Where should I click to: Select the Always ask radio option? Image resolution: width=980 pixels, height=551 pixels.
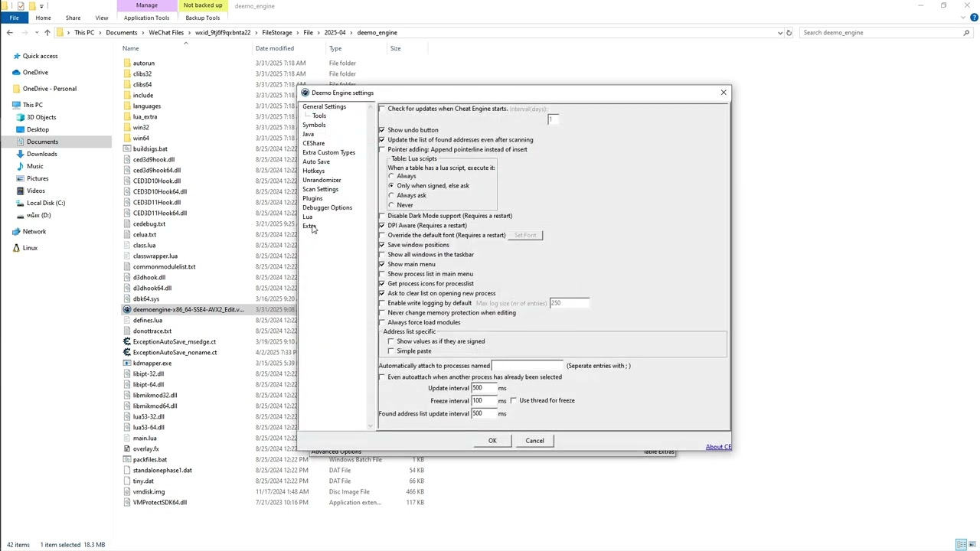391,195
